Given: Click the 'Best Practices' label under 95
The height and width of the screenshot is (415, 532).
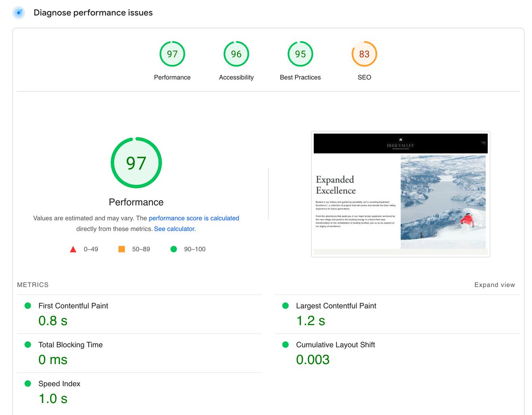Looking at the screenshot, I should [x=300, y=77].
